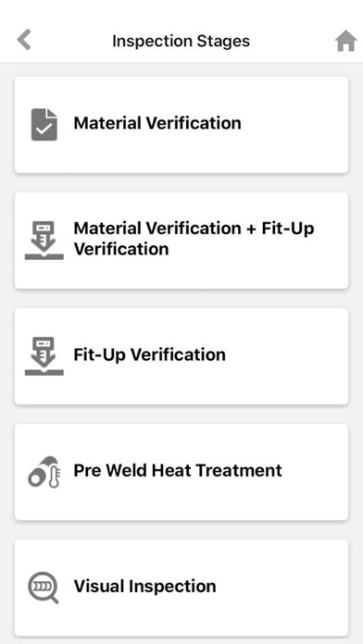Select the word Verification on second line
This screenshot has width=363, height=644.
click(x=121, y=249)
